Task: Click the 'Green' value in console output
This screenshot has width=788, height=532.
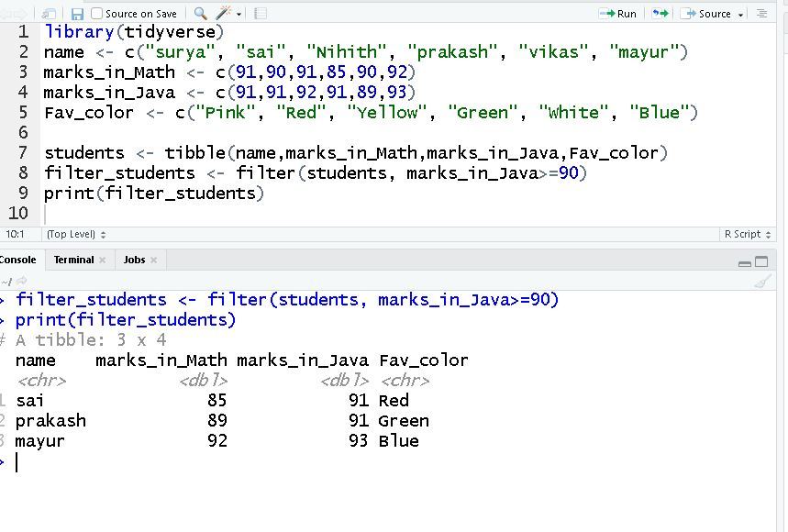Action: click(404, 420)
